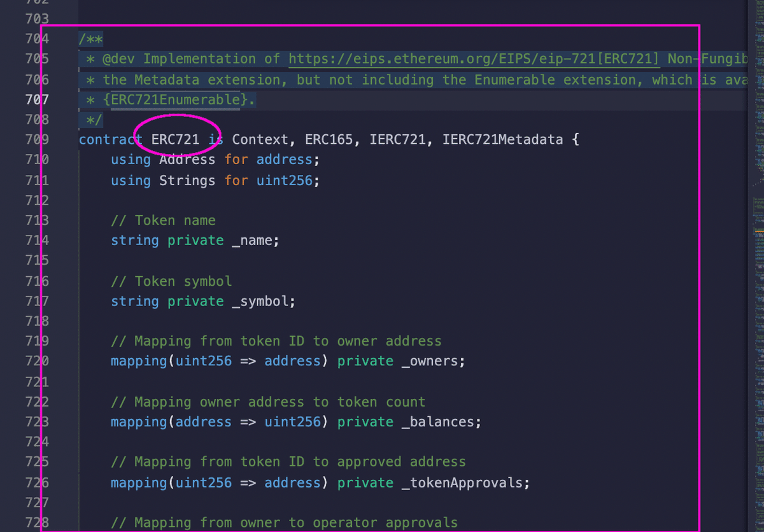The height and width of the screenshot is (532, 764).
Task: Click line number 723 in the gutter
Action: point(37,422)
